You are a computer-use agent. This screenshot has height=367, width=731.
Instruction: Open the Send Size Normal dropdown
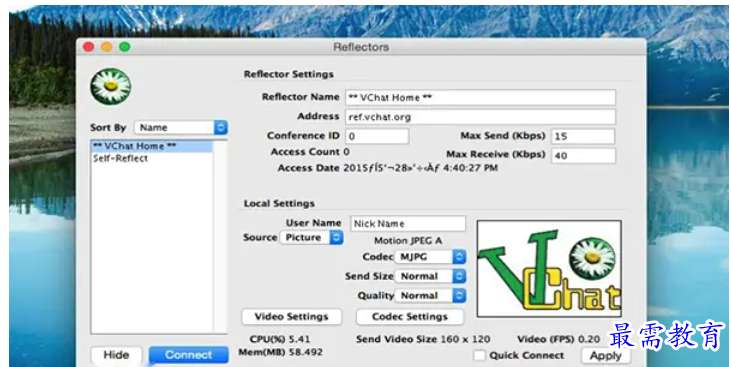430,276
